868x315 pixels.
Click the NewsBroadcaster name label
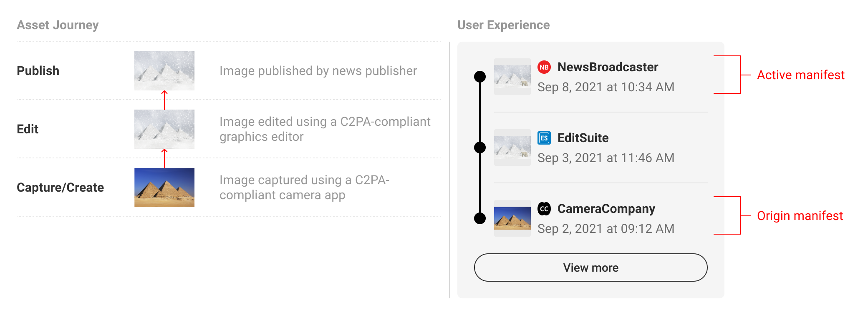[x=608, y=67]
